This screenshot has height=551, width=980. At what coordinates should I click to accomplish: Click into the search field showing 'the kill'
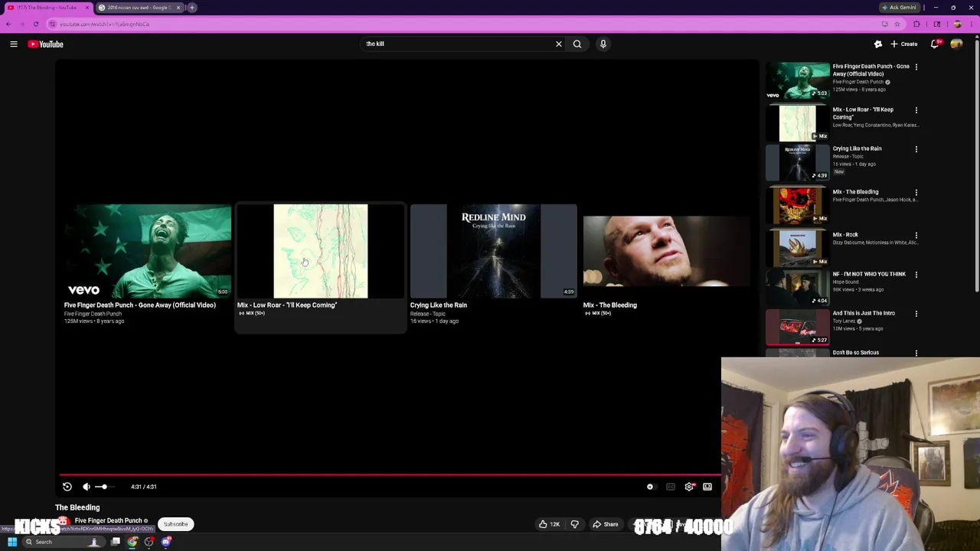pos(457,44)
